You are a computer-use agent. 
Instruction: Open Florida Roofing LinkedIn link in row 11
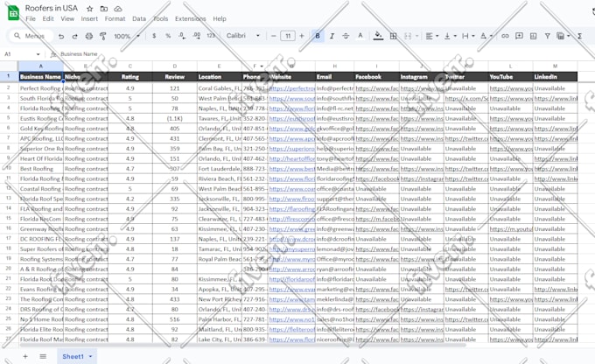tap(556, 178)
